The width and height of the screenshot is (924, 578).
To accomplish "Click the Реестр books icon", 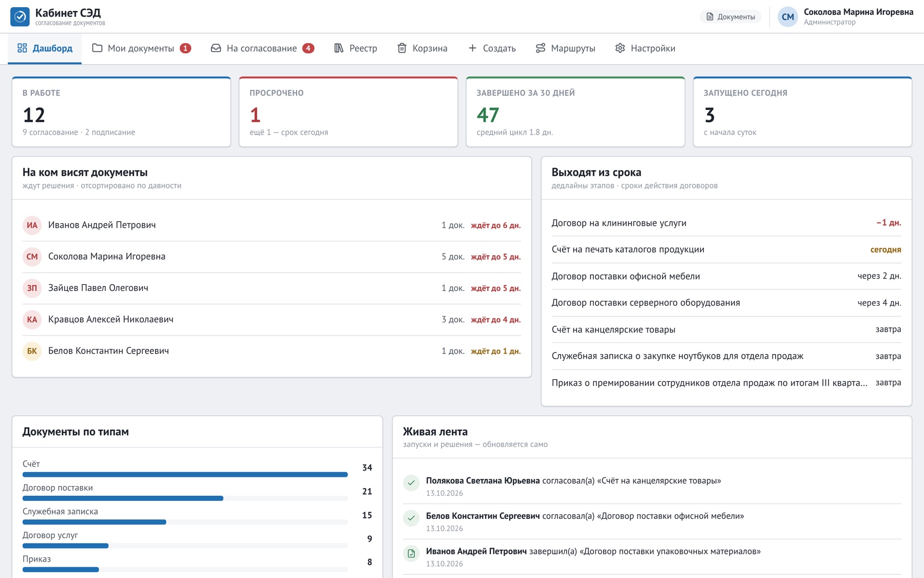I will coord(339,48).
